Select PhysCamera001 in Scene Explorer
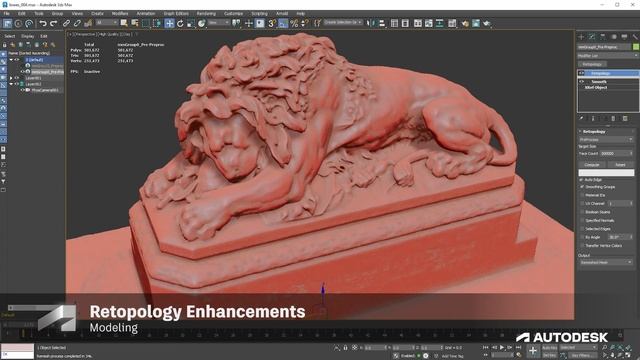Screen dimensions: 640x360 tap(44, 90)
